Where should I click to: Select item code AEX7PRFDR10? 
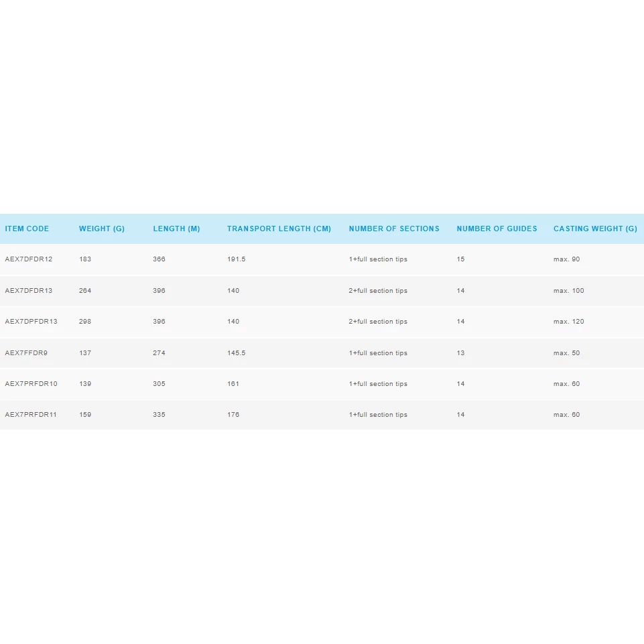point(31,384)
